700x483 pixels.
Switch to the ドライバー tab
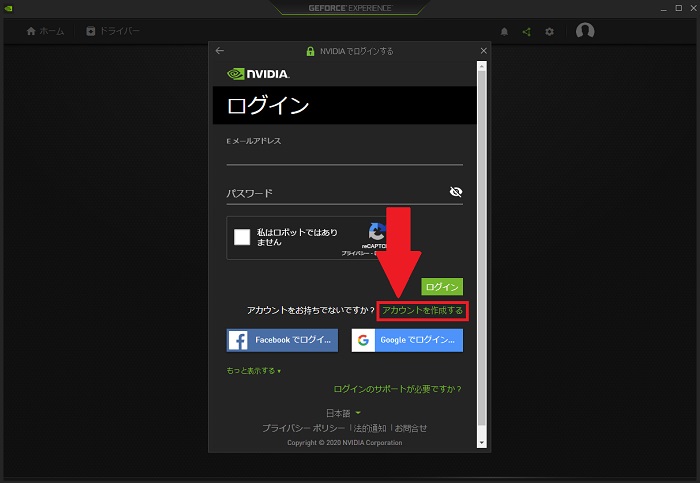pyautogui.click(x=112, y=31)
